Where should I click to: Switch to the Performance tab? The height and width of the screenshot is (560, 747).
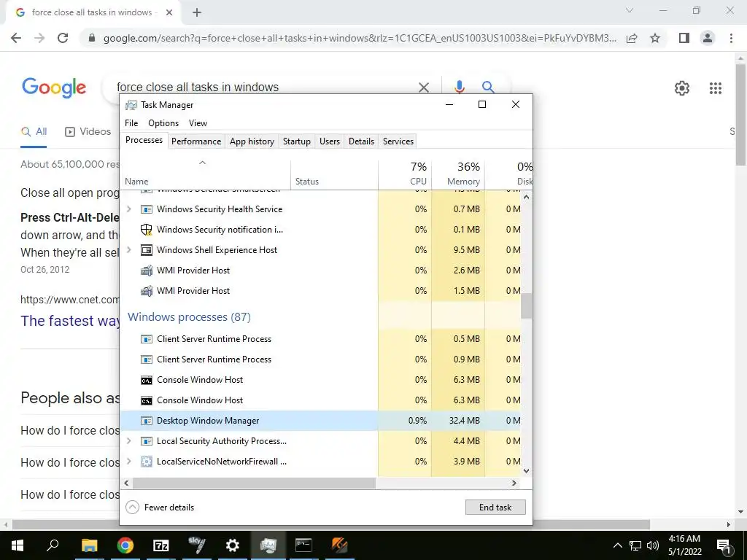click(x=196, y=141)
